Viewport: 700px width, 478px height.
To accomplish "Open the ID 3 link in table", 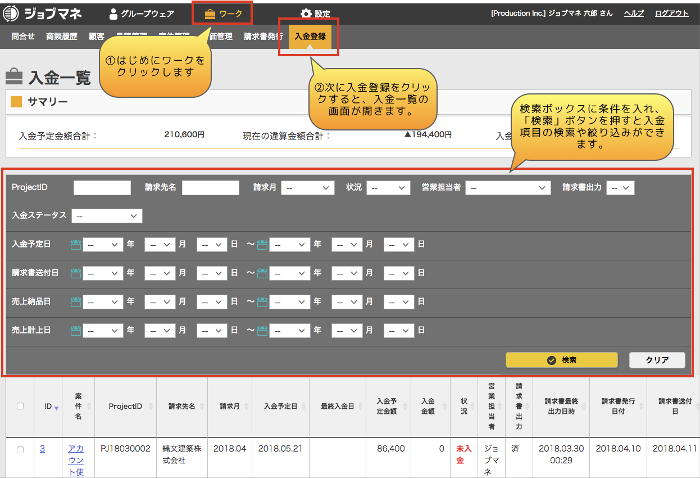I will (42, 449).
